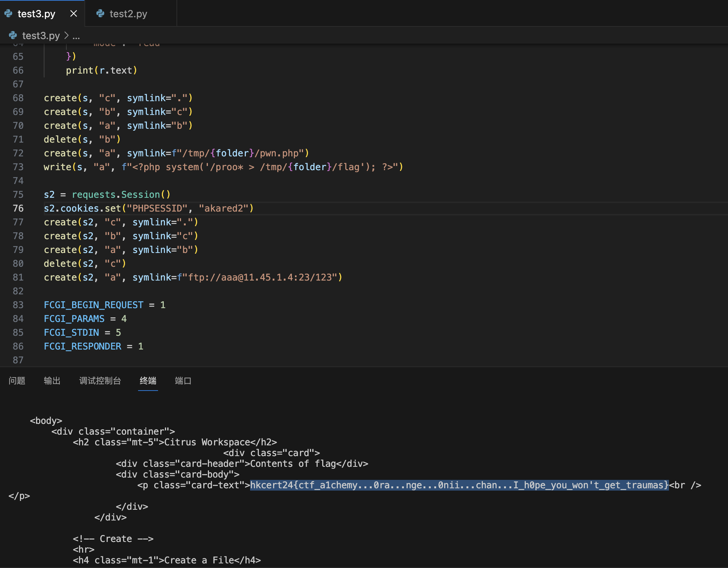This screenshot has width=728, height=568.
Task: Click the FCGI_STDIN = 5 line
Action: (x=82, y=332)
